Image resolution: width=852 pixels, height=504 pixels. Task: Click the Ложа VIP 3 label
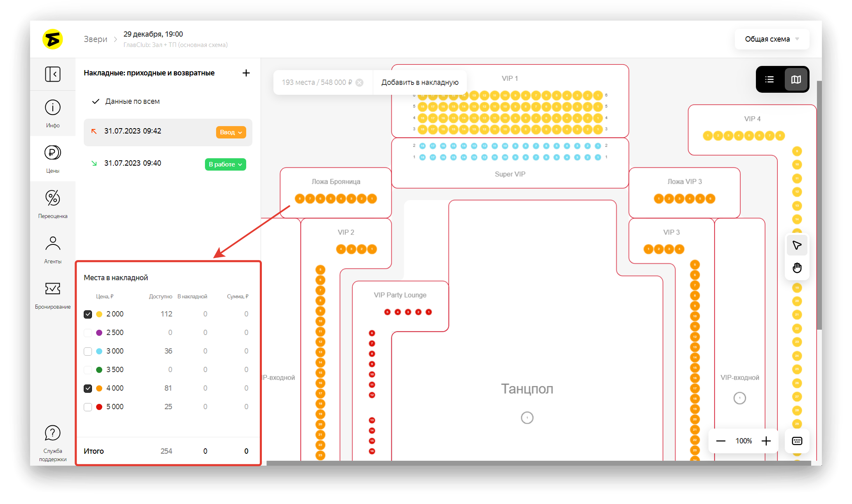[685, 182]
